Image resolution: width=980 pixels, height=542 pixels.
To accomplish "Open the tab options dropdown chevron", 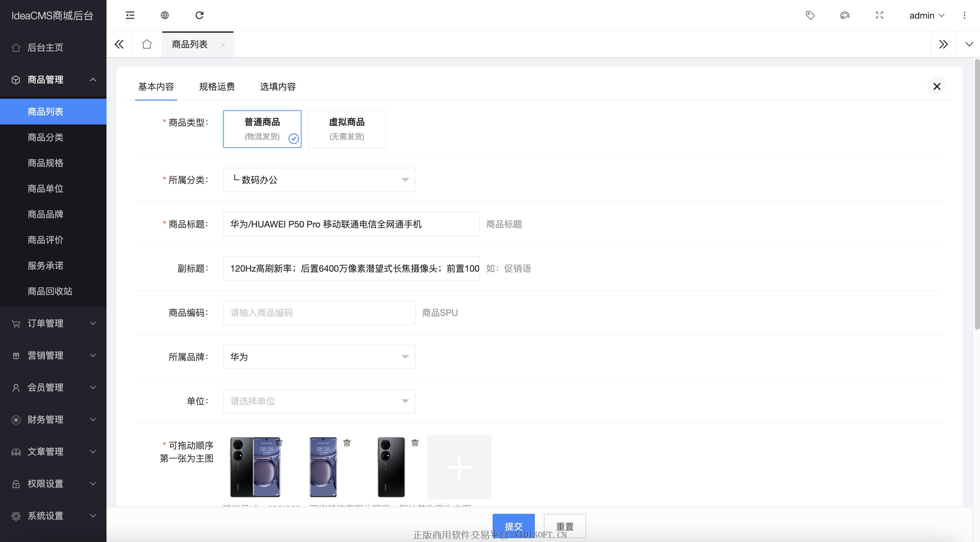I will [968, 45].
